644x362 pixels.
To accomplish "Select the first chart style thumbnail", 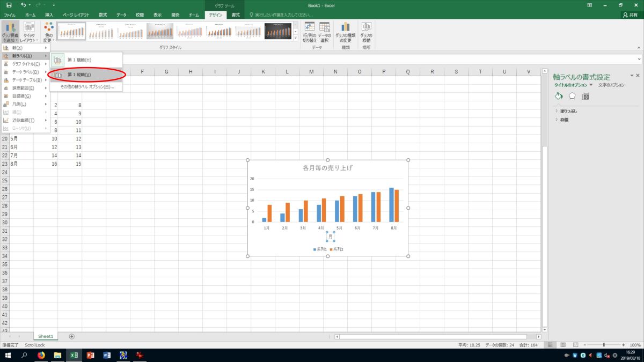I will pyautogui.click(x=71, y=31).
